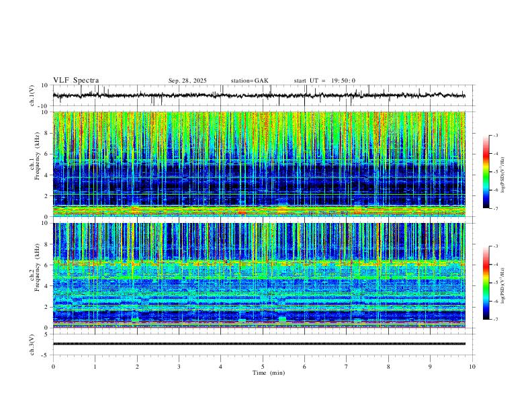
Task: Click the "station=GAK" header label
Action: (249, 81)
